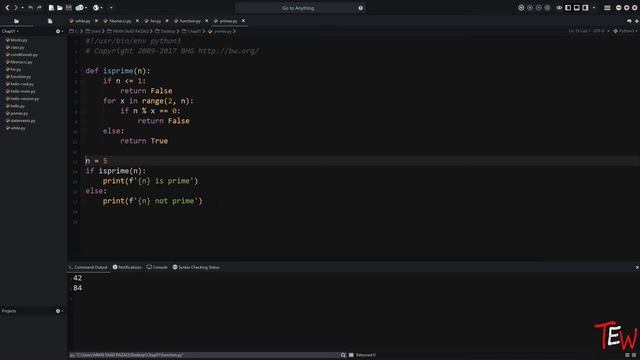The width and height of the screenshot is (640, 360).
Task: Start macro recording from the toolbar
Action: click(521, 8)
